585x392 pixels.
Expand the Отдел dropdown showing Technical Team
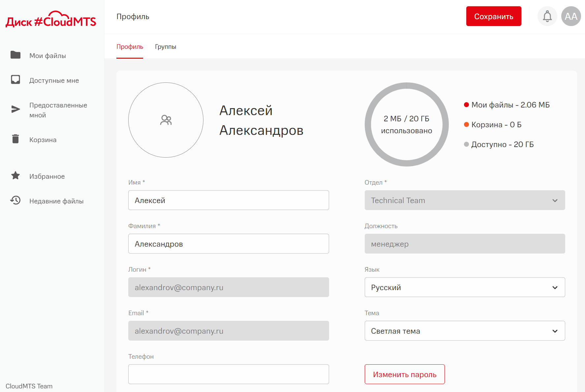[464, 200]
